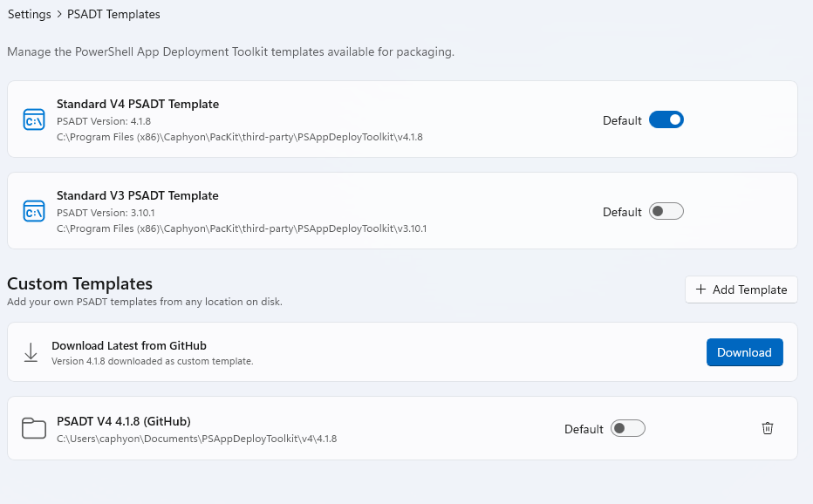Click the breadcrumb chevron separator

pyautogui.click(x=59, y=15)
